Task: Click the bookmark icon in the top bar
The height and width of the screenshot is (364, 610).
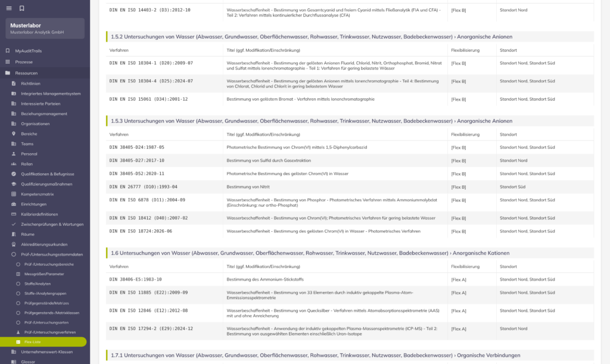Action: (x=22, y=8)
